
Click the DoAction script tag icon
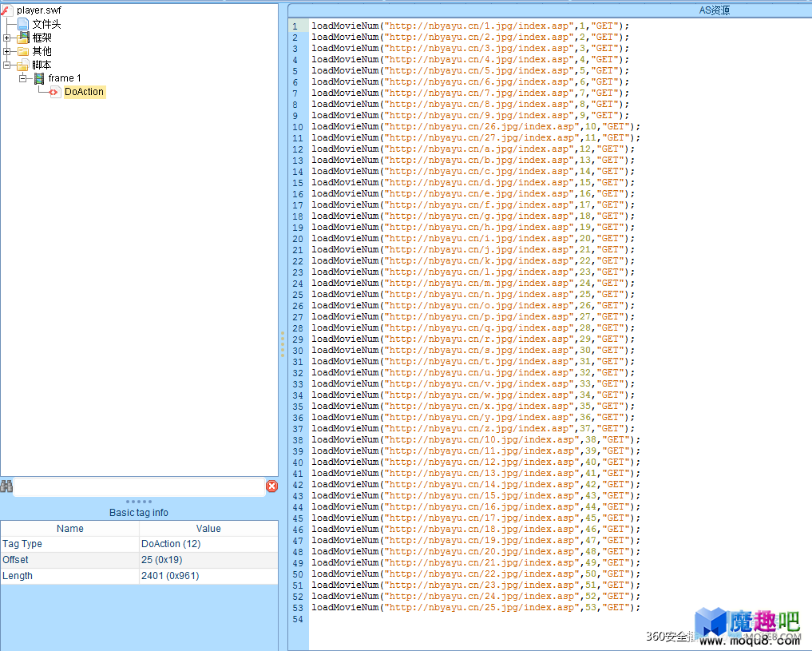coord(55,92)
